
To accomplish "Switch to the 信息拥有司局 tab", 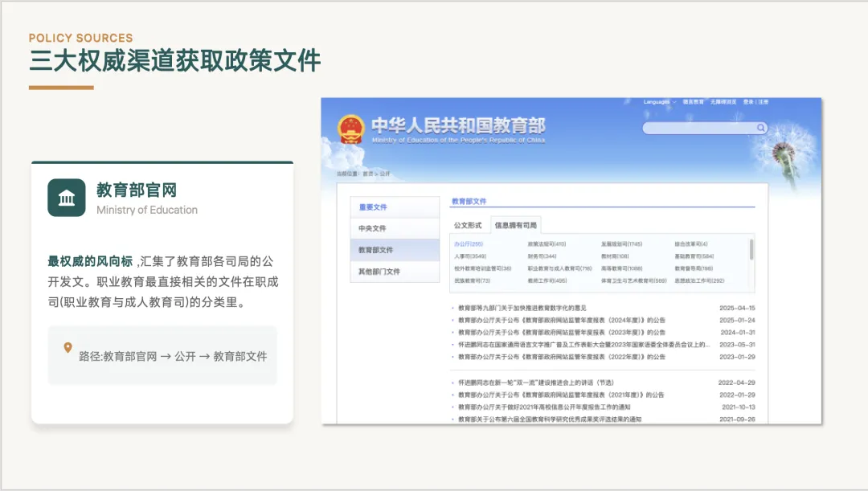I will point(515,225).
